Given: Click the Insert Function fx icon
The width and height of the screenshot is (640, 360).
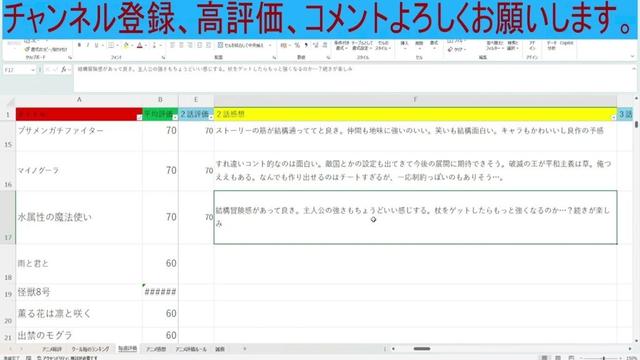Looking at the screenshot, I should tap(64, 70).
